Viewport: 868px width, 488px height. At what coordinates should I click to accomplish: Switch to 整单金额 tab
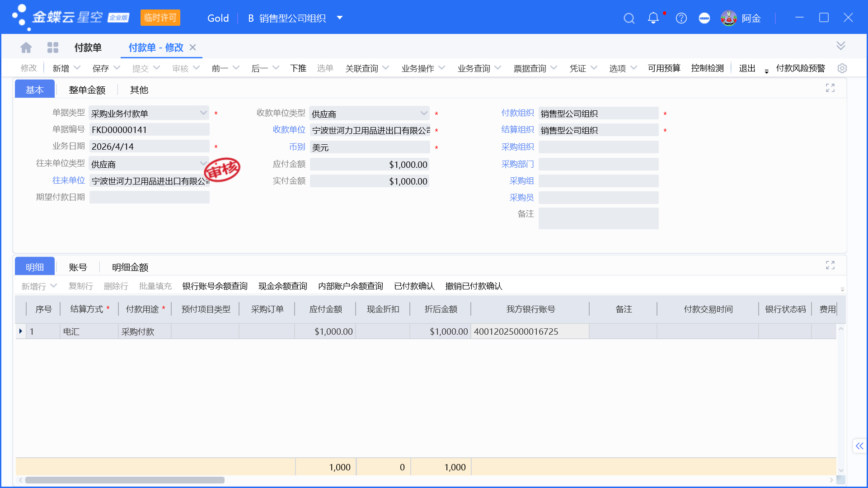(x=87, y=90)
